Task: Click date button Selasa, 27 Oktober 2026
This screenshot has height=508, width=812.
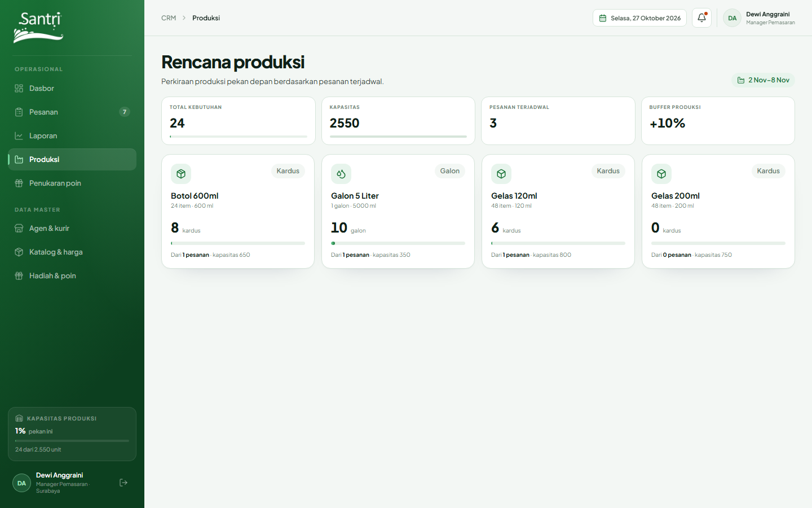Action: 639,18
